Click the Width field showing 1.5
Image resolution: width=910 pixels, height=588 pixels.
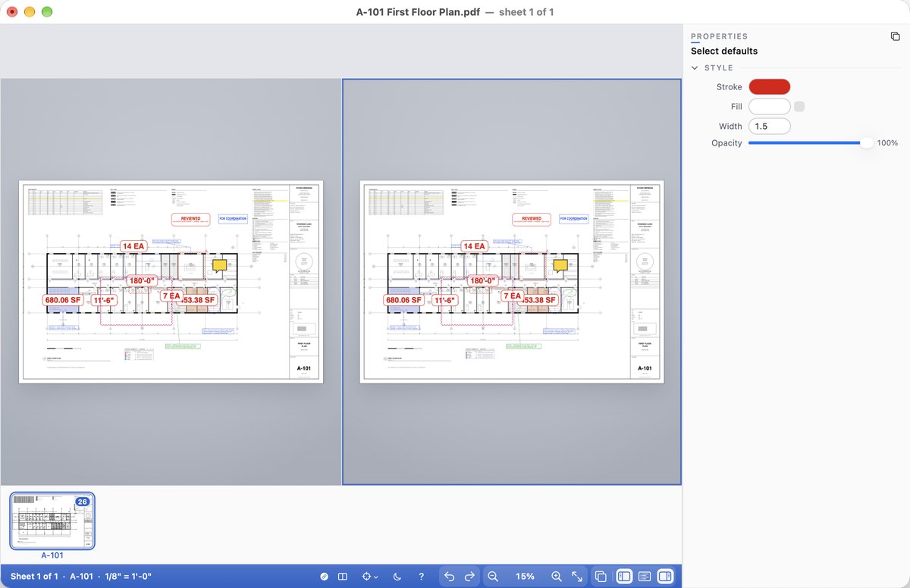click(770, 127)
